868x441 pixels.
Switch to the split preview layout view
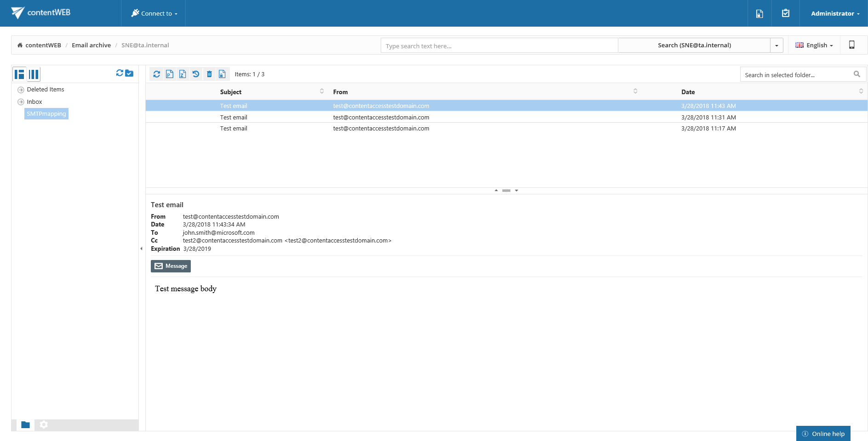(19, 74)
